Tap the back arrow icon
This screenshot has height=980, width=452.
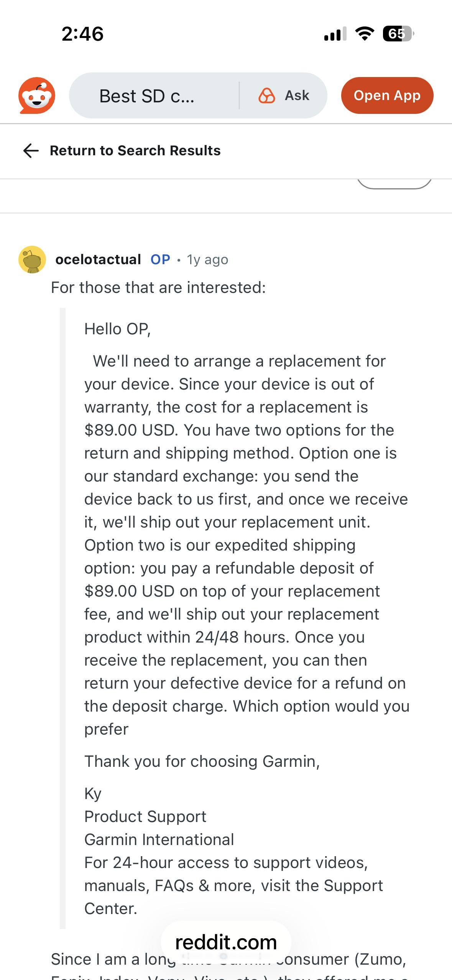(x=30, y=151)
